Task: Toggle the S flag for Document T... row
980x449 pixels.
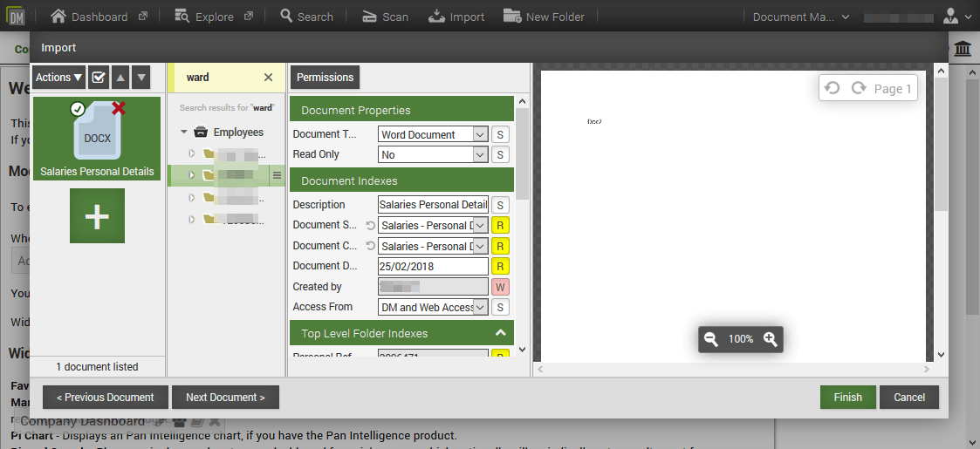Action: [x=501, y=134]
